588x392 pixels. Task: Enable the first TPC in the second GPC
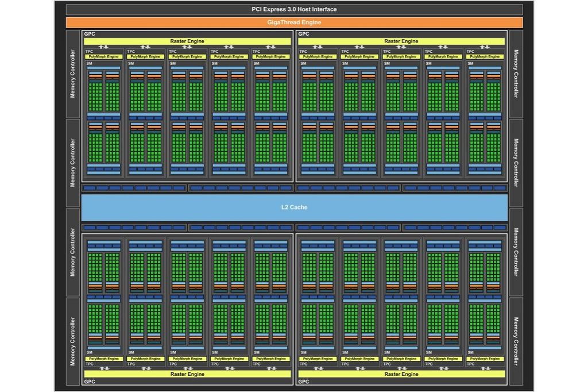point(302,50)
